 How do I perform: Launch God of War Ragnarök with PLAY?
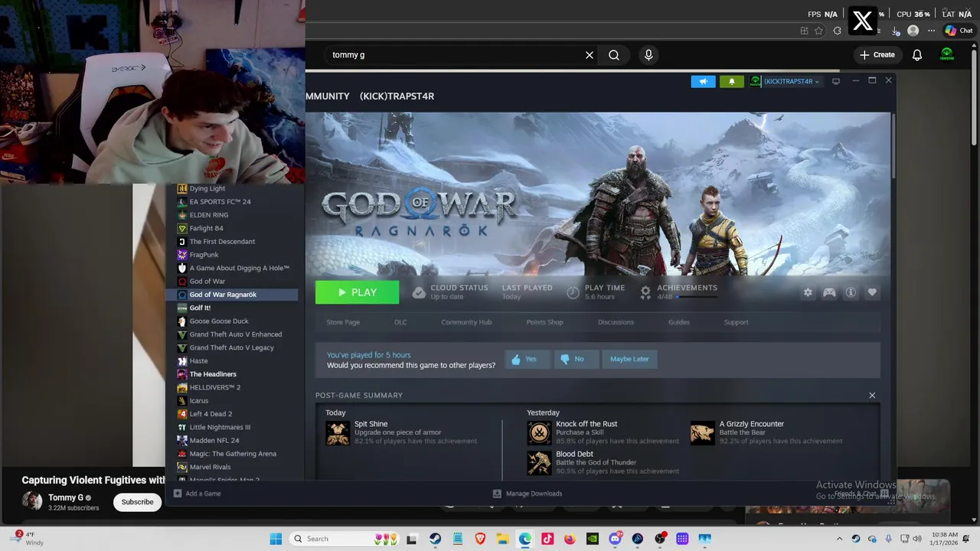point(357,292)
